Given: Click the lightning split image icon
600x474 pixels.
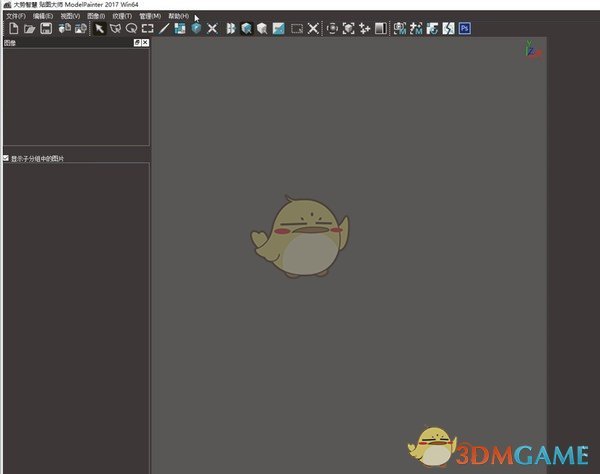Looking at the screenshot, I should pyautogui.click(x=448, y=29).
